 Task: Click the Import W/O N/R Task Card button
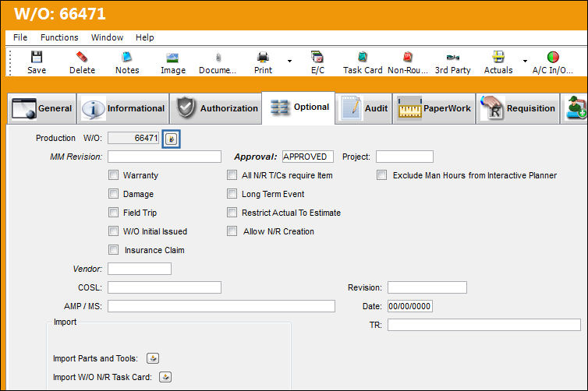click(165, 377)
